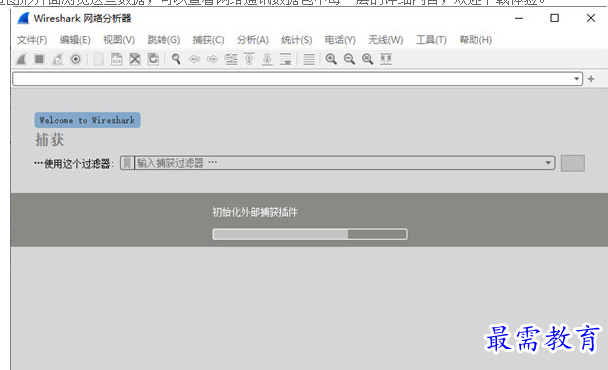
Task: Start capturing packets with the shark fin icon
Action: [21, 59]
